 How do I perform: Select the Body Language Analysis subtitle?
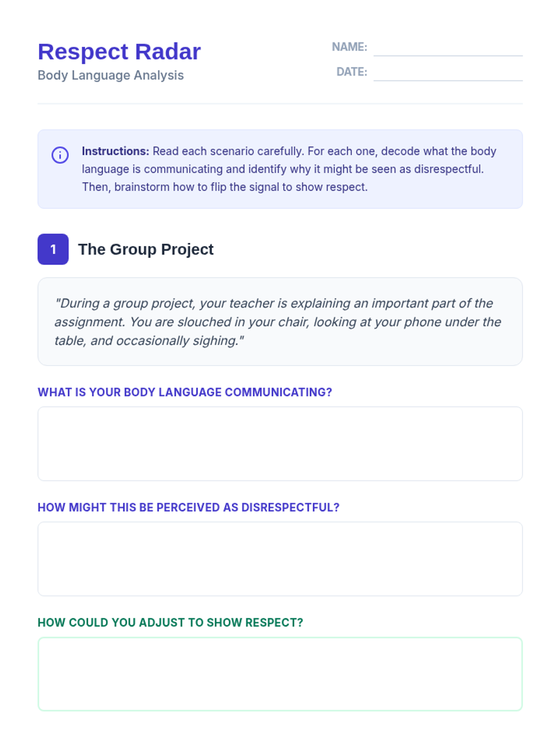111,75
